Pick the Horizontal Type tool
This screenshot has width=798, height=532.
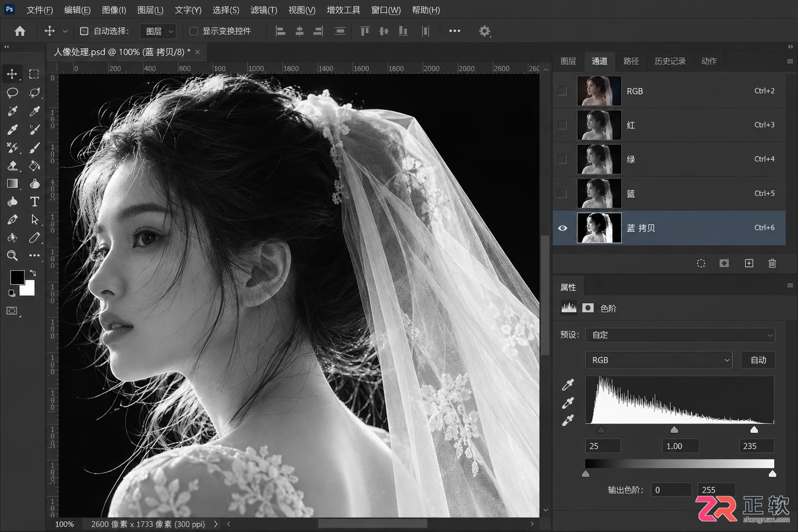click(x=34, y=202)
